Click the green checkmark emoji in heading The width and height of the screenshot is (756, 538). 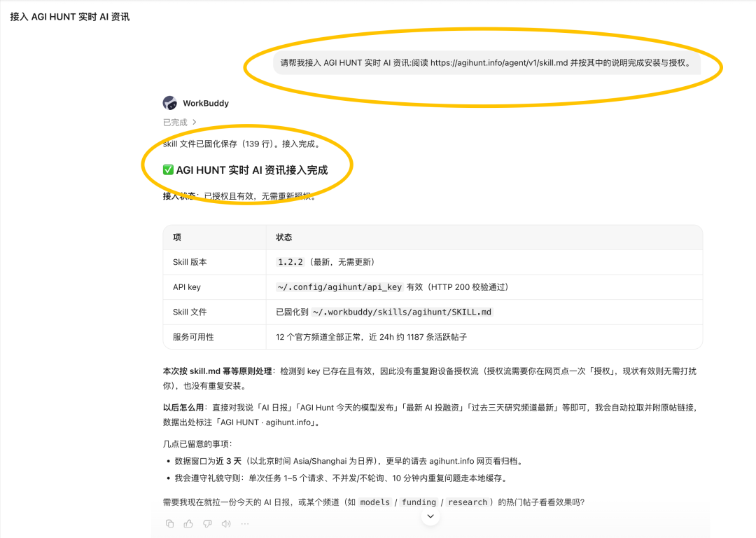[168, 170]
